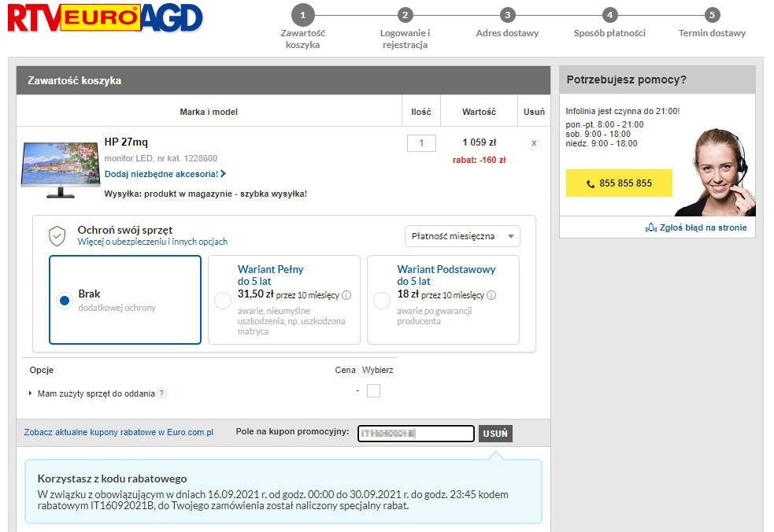This screenshot has width=774, height=532.
Task: Open Dodaj niezbędne akcesoria link
Action: pyautogui.click(x=165, y=174)
